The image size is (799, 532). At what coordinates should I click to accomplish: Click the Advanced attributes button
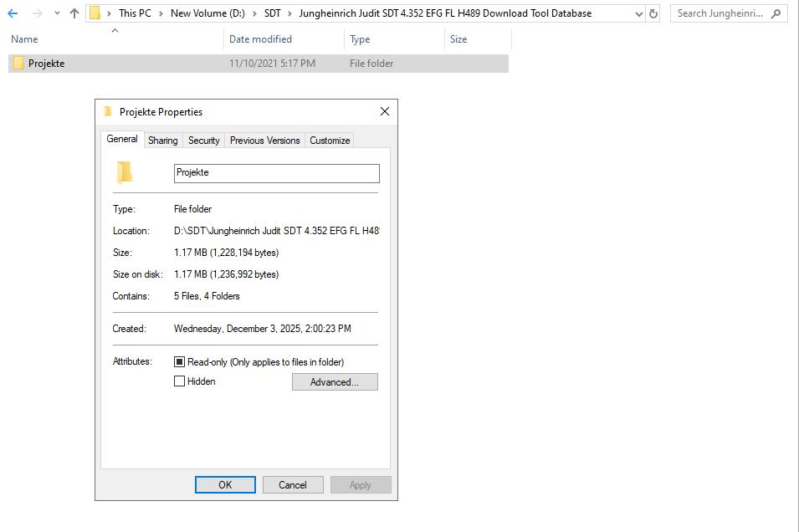(335, 381)
